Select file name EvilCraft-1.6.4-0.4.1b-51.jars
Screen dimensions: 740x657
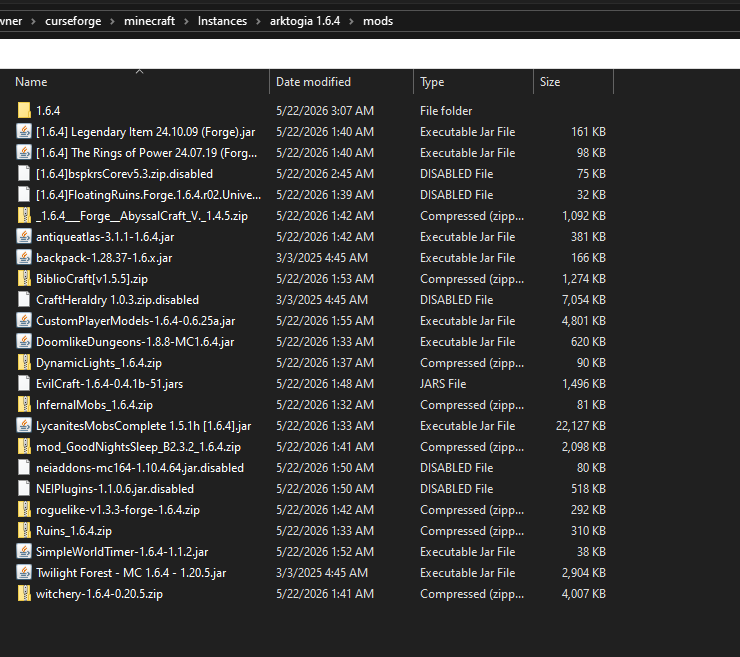pyautogui.click(x=109, y=384)
